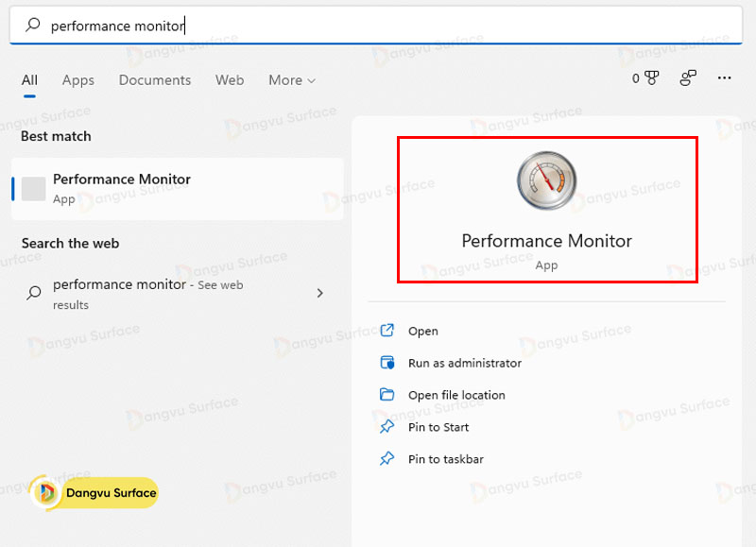This screenshot has width=756, height=547.
Task: Select the Web filter tab
Action: (230, 80)
